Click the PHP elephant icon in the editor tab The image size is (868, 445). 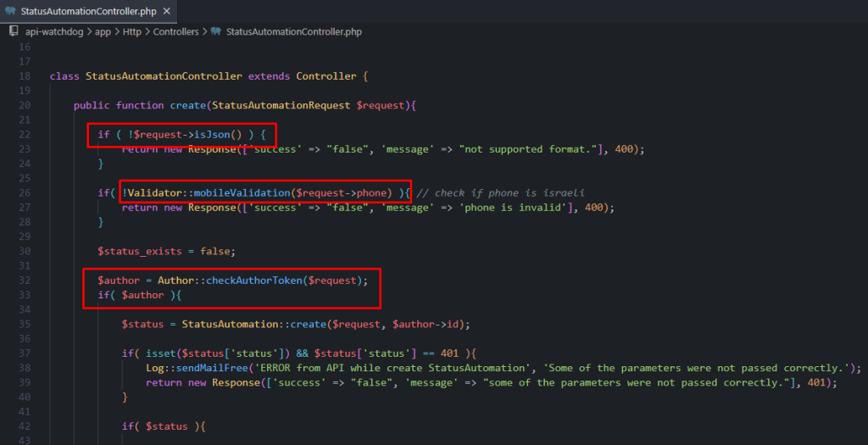click(11, 11)
